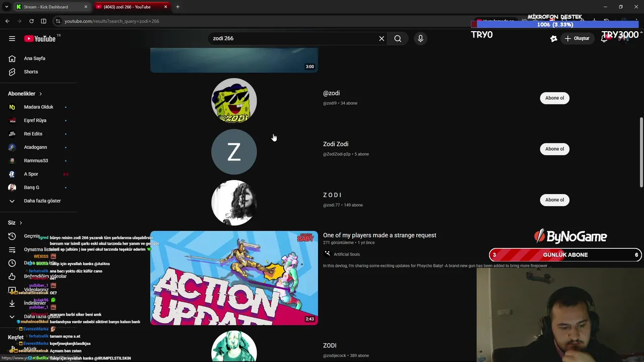This screenshot has height=362, width=644.
Task: Expand the Siz section
Action: pos(15,223)
